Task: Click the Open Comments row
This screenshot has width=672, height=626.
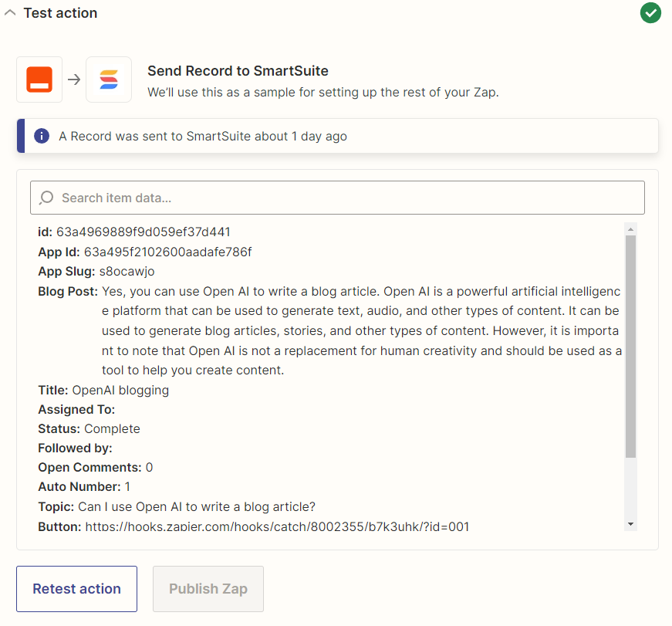Action: coord(96,467)
